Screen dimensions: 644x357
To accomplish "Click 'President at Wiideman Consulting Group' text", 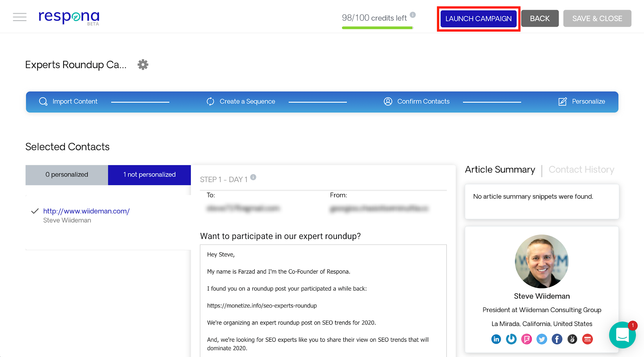I will coord(542,310).
